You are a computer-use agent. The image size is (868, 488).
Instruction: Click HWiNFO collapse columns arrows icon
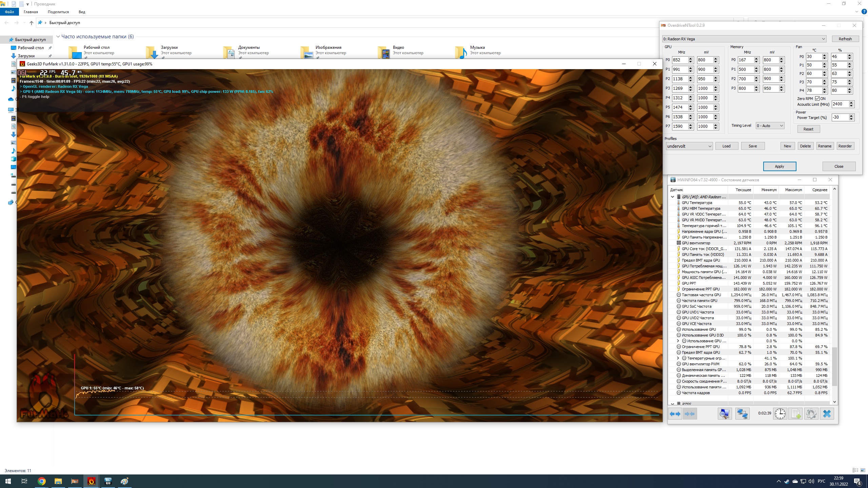(x=690, y=414)
